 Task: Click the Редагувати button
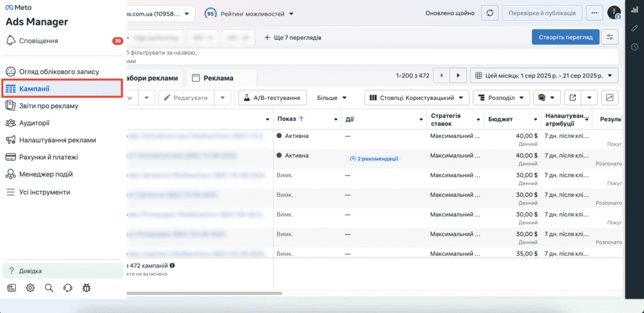point(187,98)
